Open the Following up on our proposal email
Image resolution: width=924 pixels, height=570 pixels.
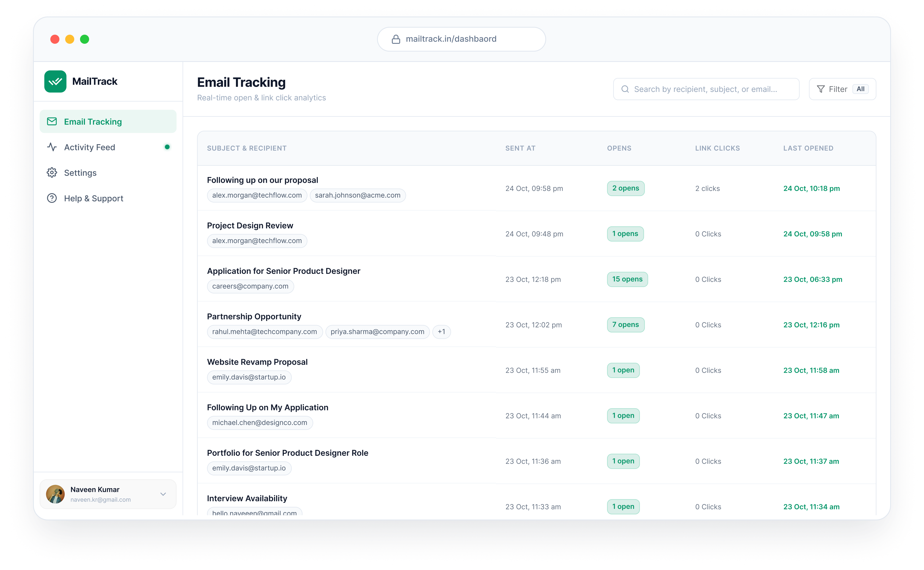[x=262, y=180]
